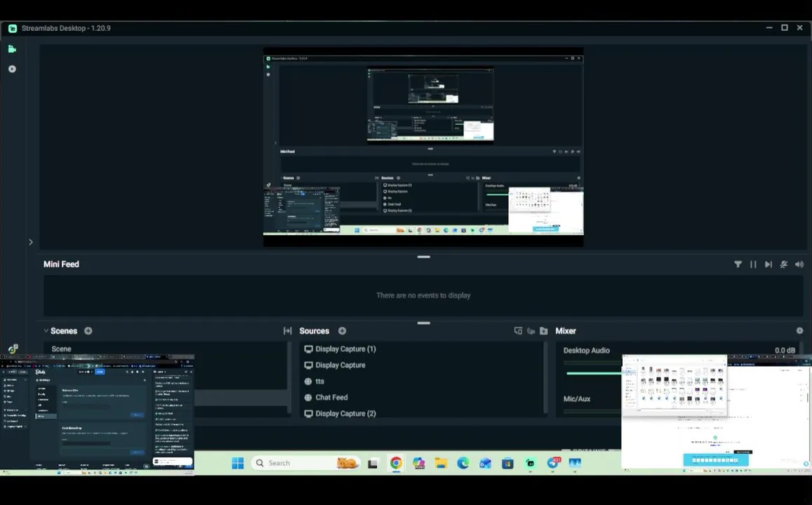Open Task View from the taskbar
This screenshot has width=812, height=505.
(x=373, y=463)
